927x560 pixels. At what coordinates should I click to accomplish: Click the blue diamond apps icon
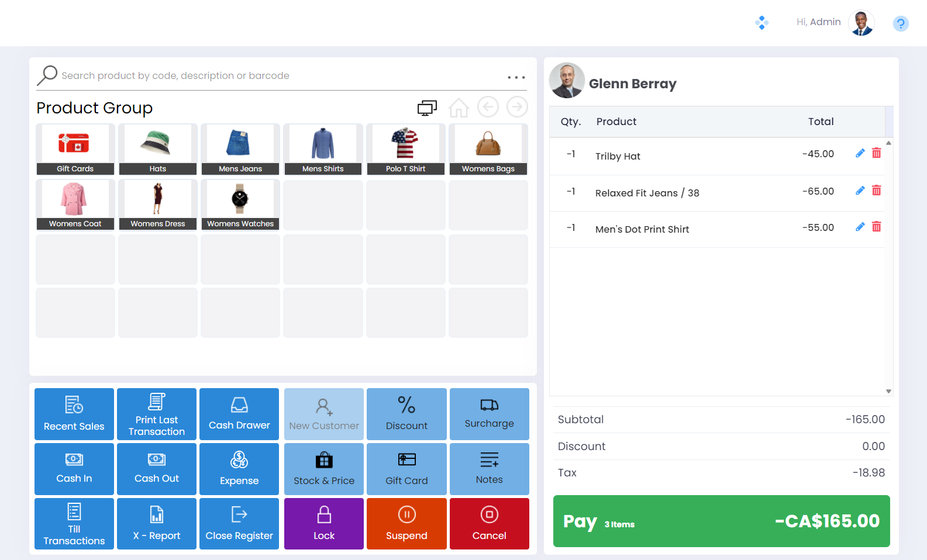tap(761, 23)
